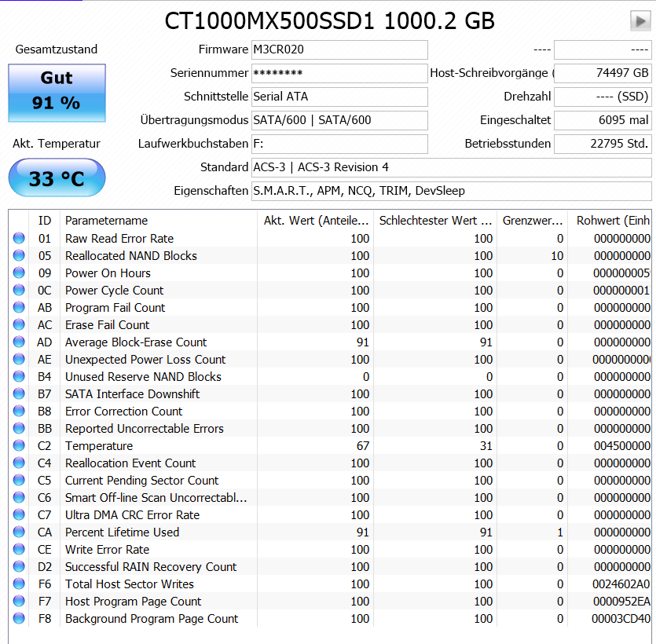Click the status orb for Power Cycle Count

19,291
